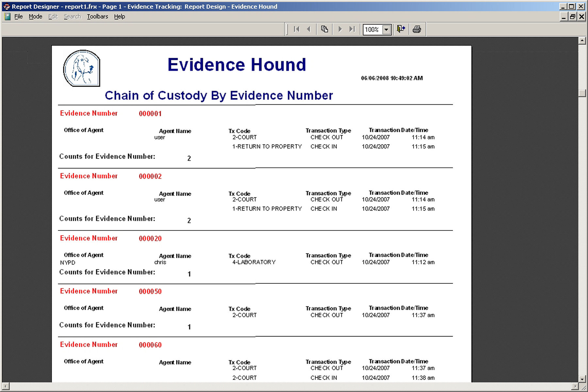
Task: Click the Evidence Hound report title
Action: pyautogui.click(x=237, y=65)
